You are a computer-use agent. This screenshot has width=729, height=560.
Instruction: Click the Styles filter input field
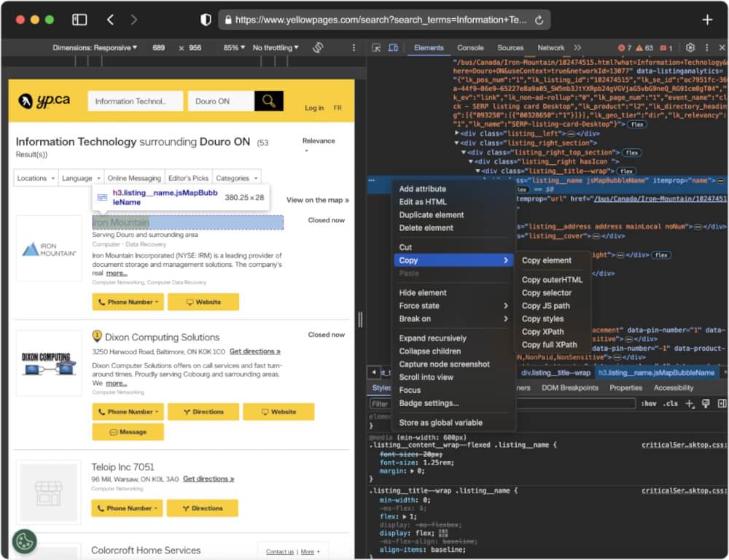coord(379,402)
